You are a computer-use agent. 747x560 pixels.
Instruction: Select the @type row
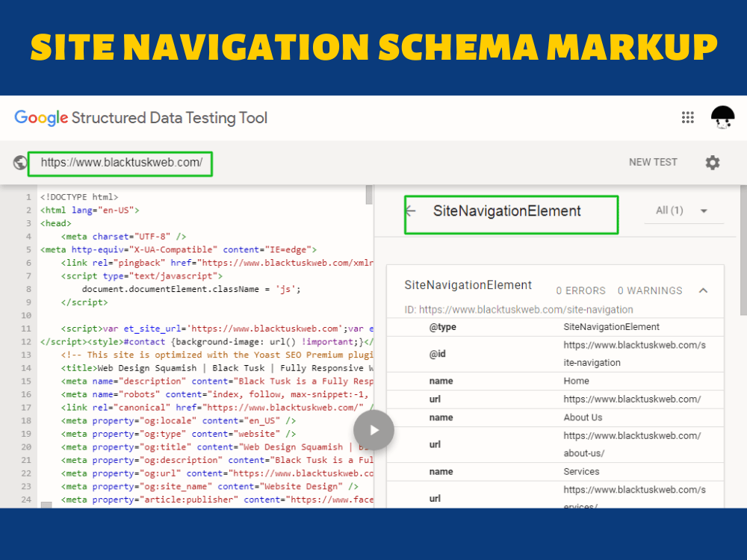pyautogui.click(x=555, y=327)
